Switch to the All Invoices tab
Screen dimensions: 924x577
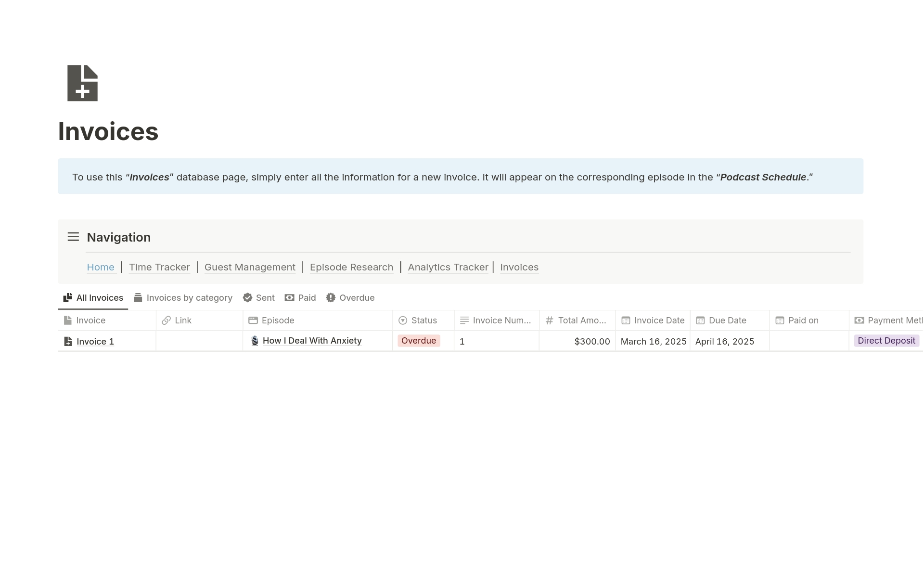pyautogui.click(x=93, y=298)
